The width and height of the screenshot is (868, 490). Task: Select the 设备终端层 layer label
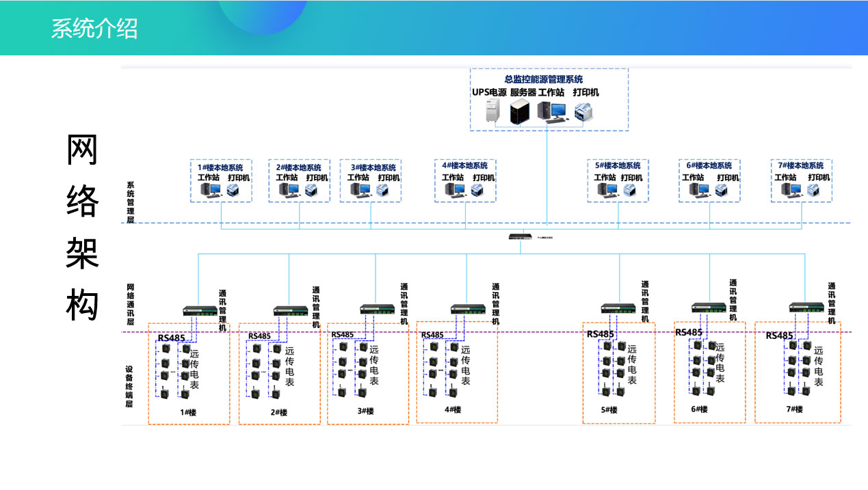point(129,386)
